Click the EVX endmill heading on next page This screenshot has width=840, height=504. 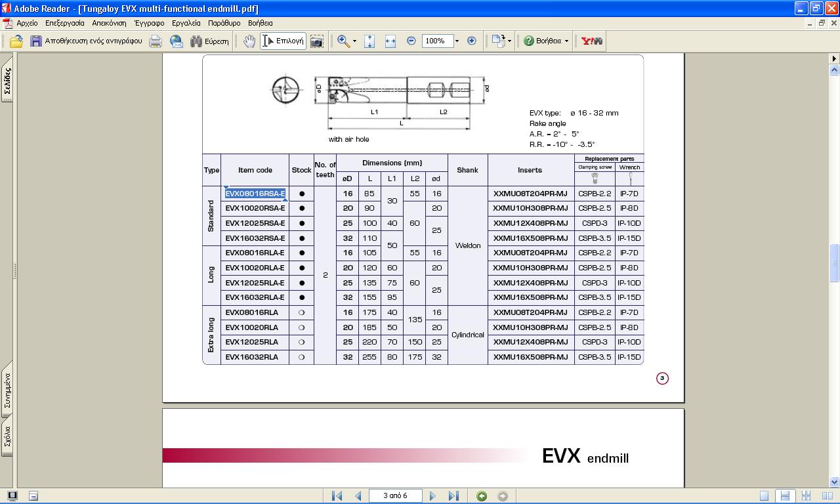[x=585, y=456]
